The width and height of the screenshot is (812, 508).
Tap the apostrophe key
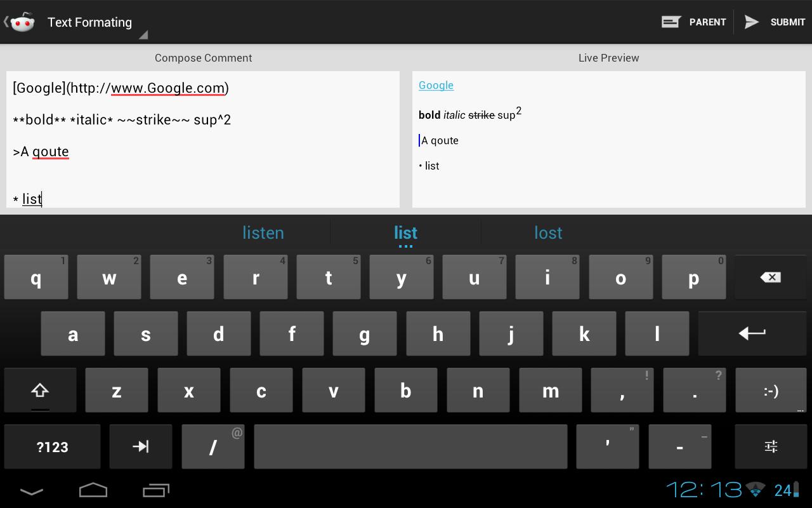(x=608, y=447)
